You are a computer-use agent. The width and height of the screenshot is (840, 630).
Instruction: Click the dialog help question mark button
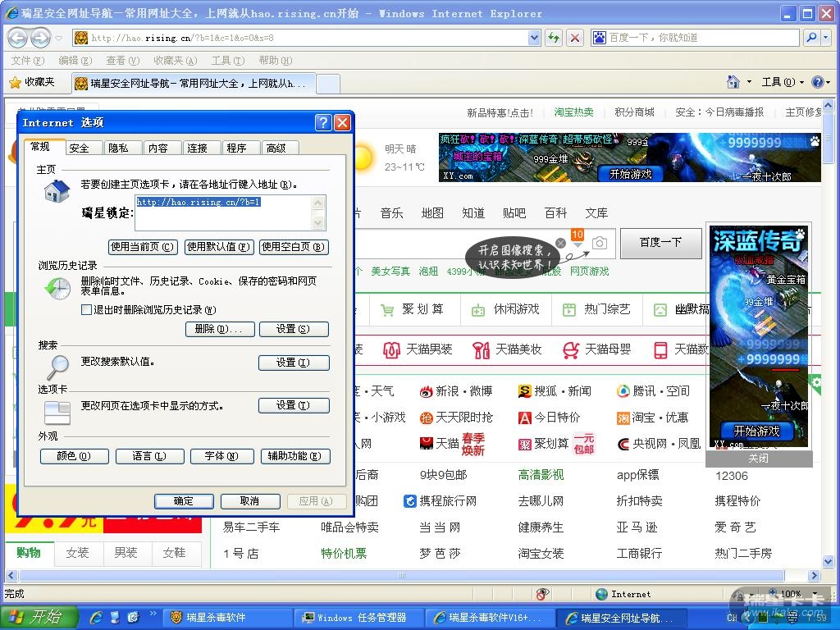(323, 123)
